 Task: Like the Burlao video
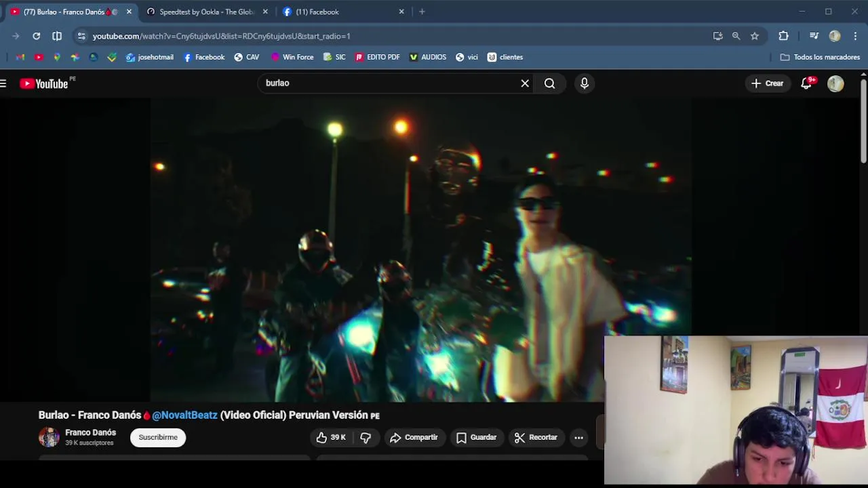tap(331, 438)
